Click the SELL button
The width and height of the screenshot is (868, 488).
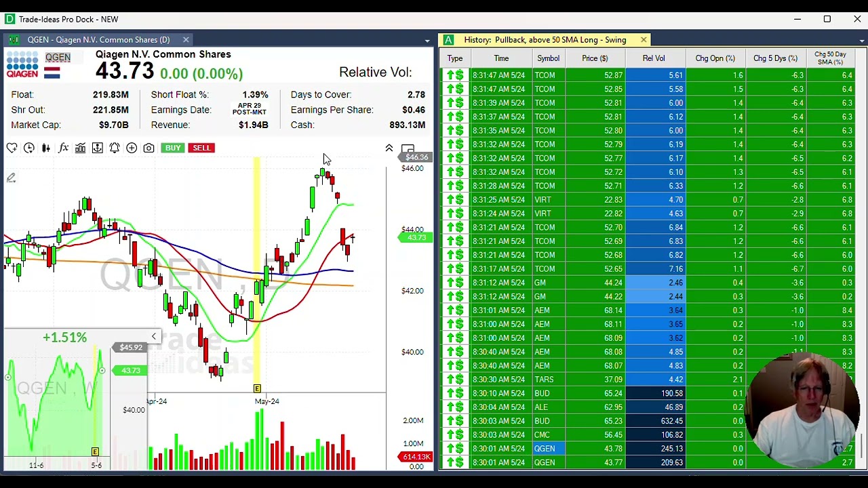tap(201, 148)
